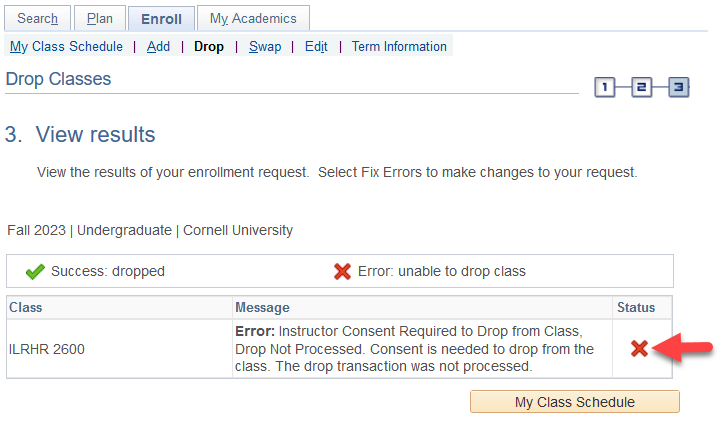Open the Search tab
The width and height of the screenshot is (717, 426).
[x=38, y=18]
